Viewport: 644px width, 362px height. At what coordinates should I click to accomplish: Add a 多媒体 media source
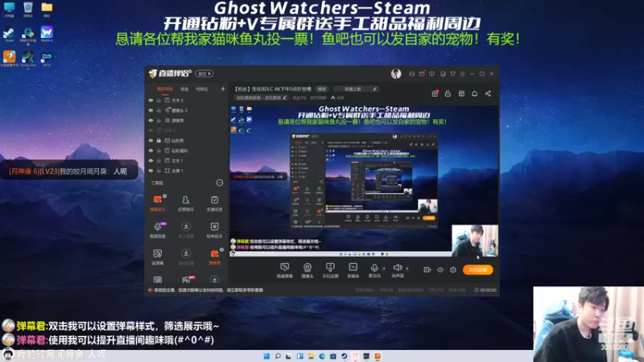coord(353,270)
